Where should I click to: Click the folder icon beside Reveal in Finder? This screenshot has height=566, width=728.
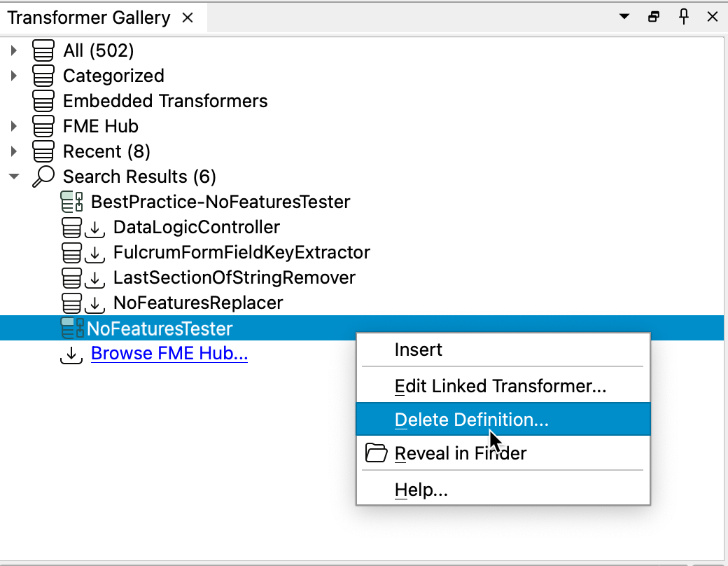376,453
